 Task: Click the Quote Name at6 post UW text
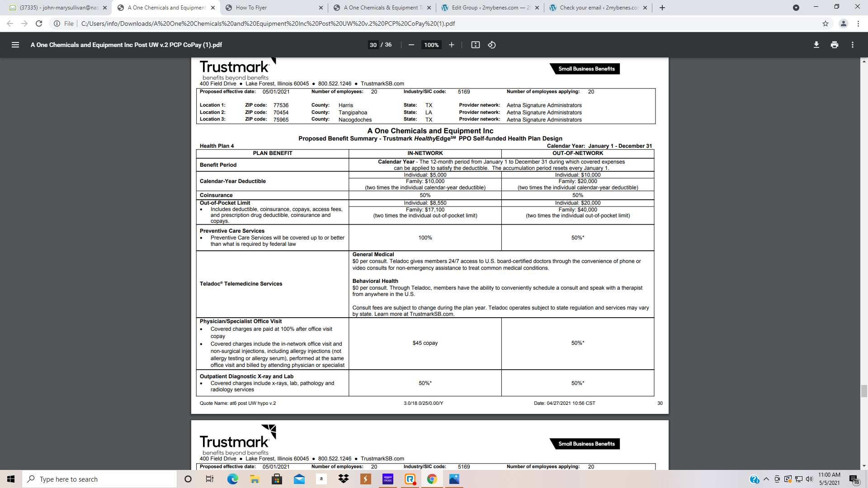click(x=238, y=403)
